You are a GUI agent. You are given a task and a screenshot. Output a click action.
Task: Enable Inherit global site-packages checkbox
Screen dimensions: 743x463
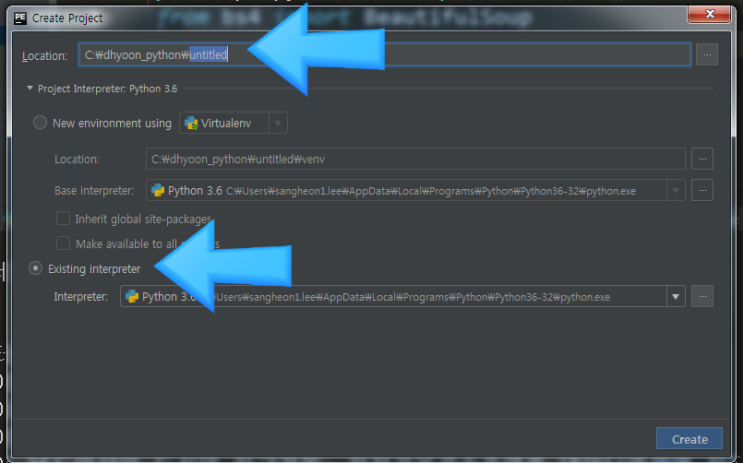(63, 218)
